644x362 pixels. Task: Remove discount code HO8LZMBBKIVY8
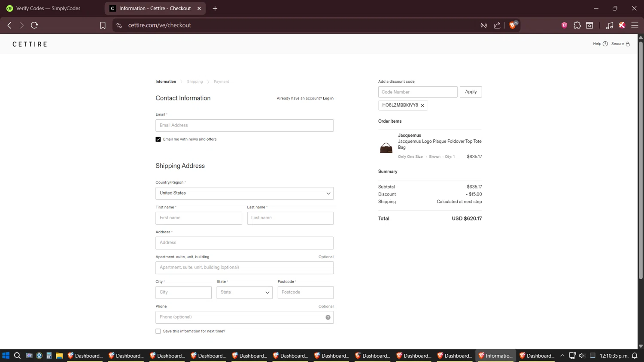point(422,106)
